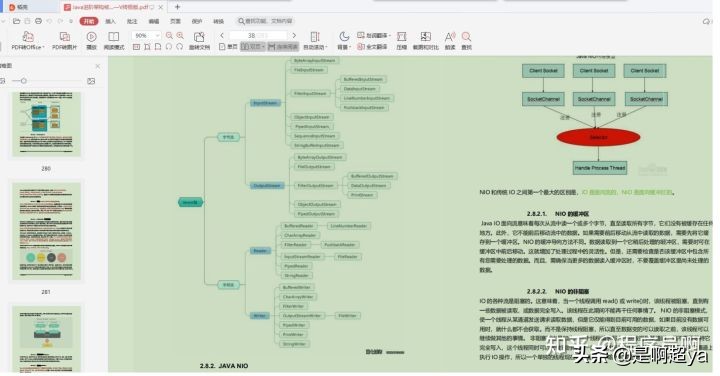Click the zoom in magnifier icon
This screenshot has width=720, height=376.
pos(180,35)
